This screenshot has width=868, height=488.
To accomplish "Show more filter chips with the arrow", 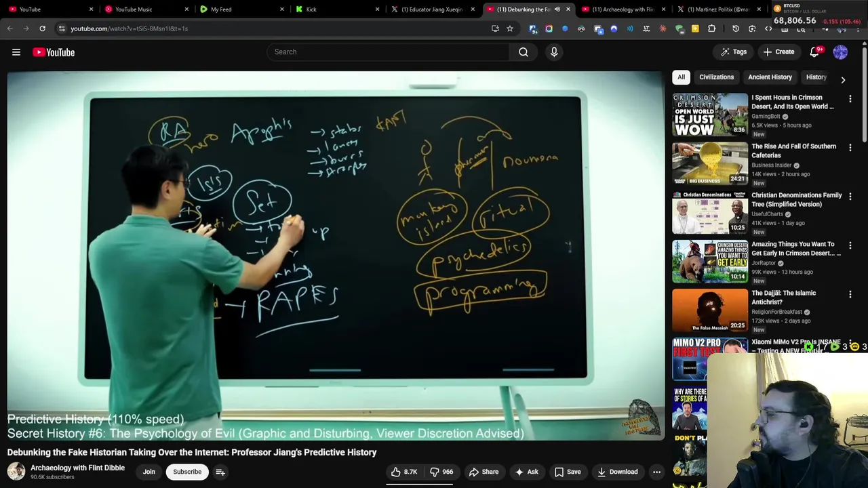I will 843,79.
